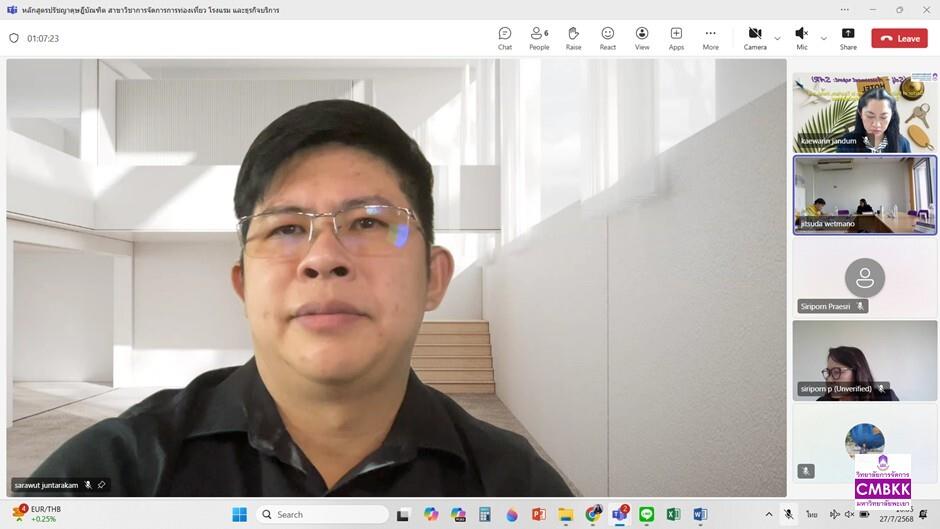Open the Chat panel
940x529 pixels.
(505, 38)
